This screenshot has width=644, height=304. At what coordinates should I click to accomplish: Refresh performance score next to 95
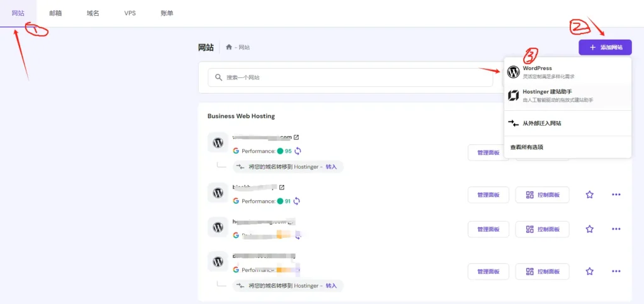click(x=297, y=151)
